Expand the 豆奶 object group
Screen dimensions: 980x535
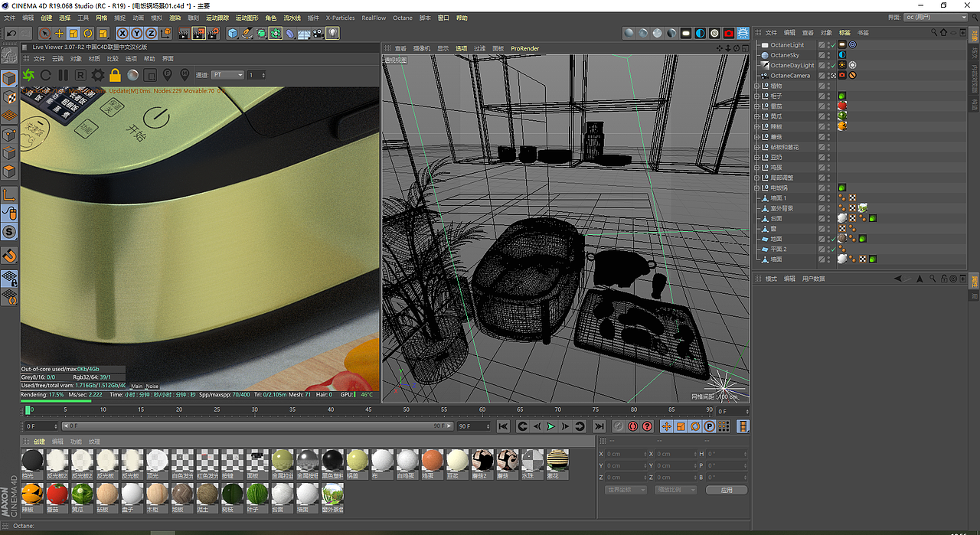point(756,157)
